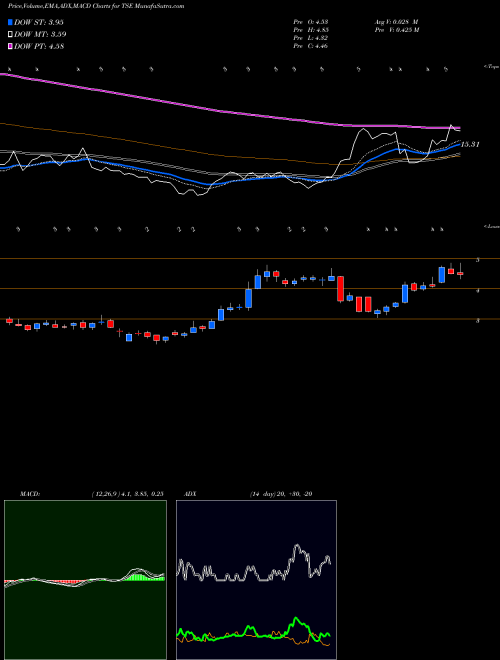Click the 'Pre L: 4.32' low value
The height and width of the screenshot is (660, 500).
311,38
